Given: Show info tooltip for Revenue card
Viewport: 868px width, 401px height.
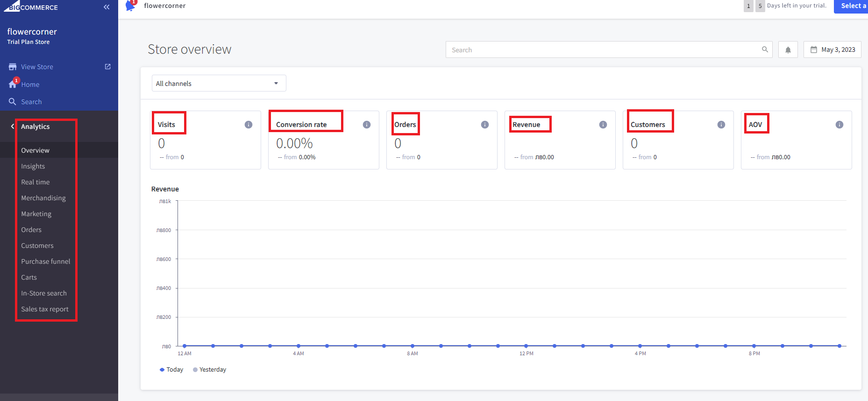Looking at the screenshot, I should pyautogui.click(x=603, y=125).
